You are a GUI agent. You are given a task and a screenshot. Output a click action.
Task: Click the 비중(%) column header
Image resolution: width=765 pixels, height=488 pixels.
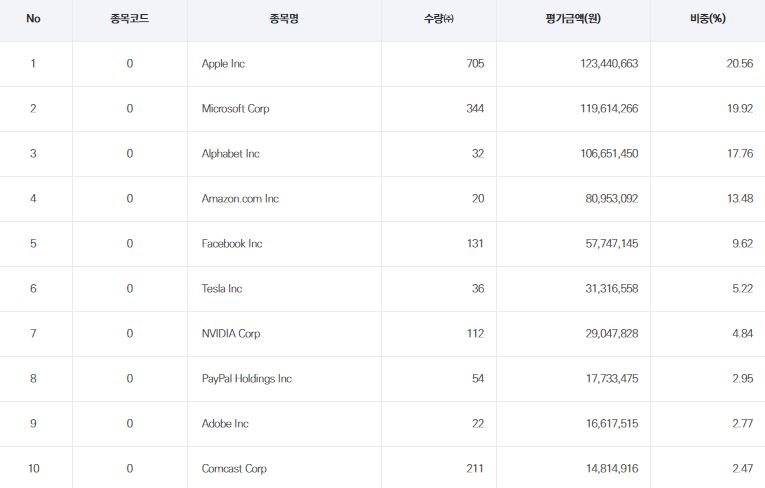click(708, 19)
